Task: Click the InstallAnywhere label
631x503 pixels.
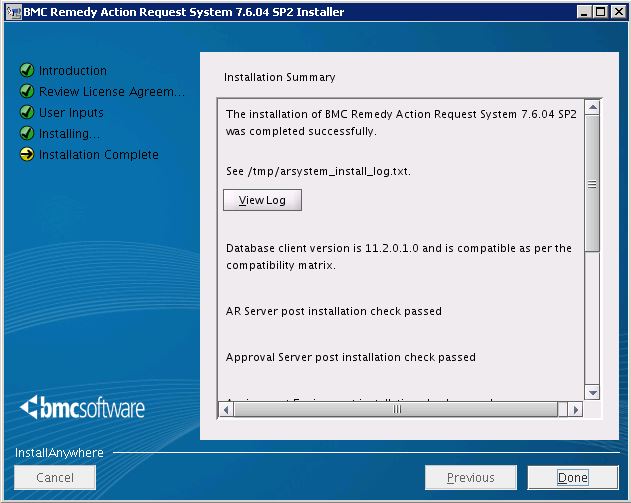Action: click(59, 453)
